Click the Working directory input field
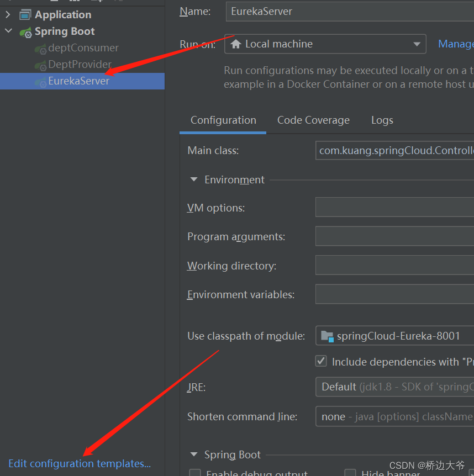This screenshot has width=474, height=476. point(395,265)
